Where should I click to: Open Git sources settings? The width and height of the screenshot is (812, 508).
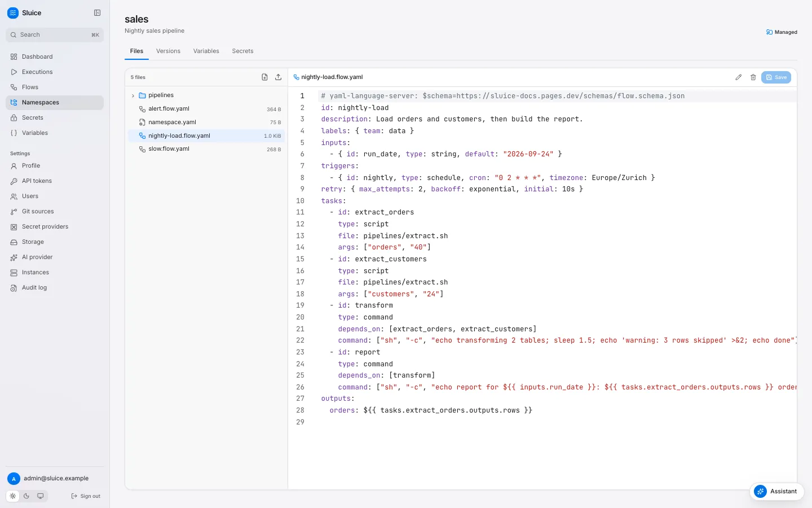55,211
